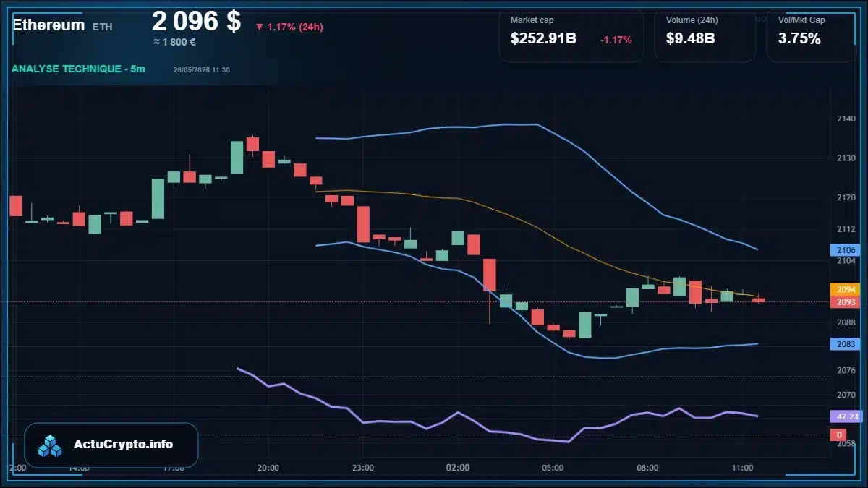
Task: Click the Vol/Mkt Cap label
Action: pos(801,20)
